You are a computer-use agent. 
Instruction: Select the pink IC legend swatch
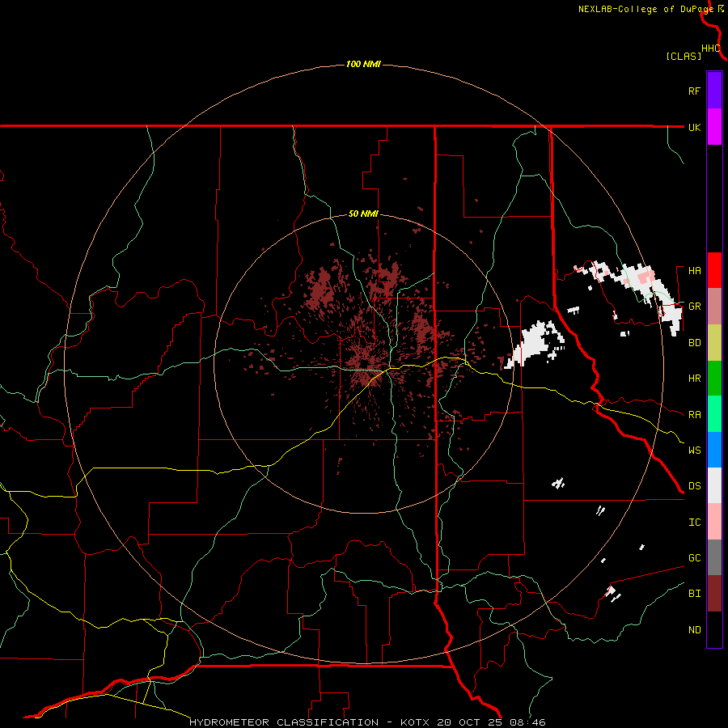pos(714,522)
